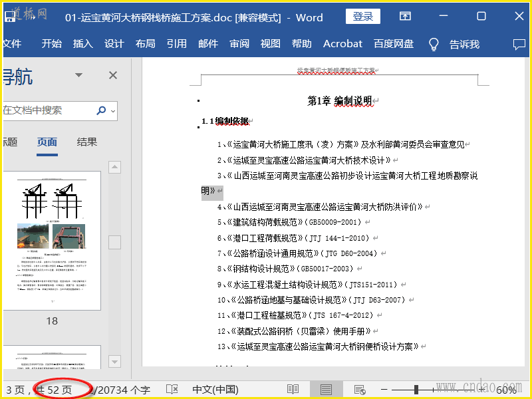
Task: Open the 视图 ribbon tab
Action: coord(271,44)
